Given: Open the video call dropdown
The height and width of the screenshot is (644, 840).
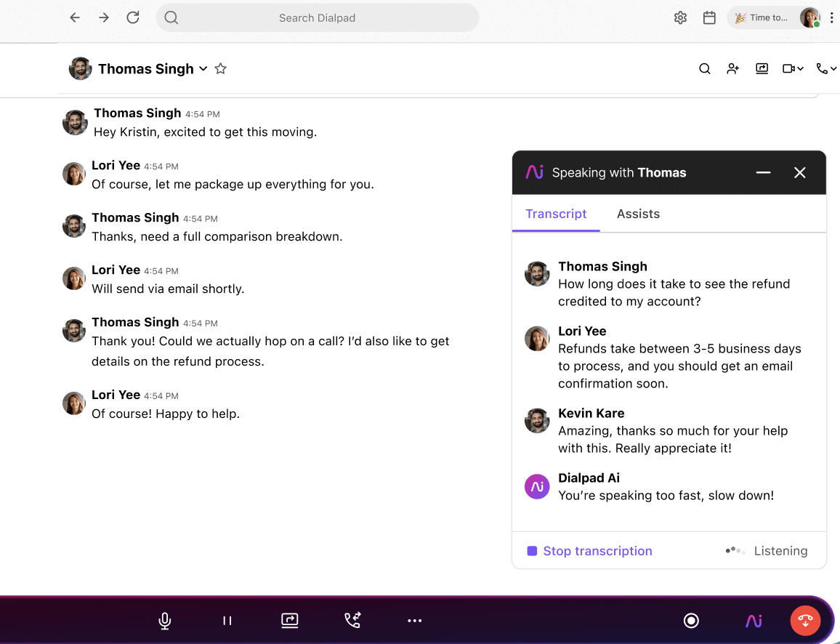Looking at the screenshot, I should (x=793, y=69).
